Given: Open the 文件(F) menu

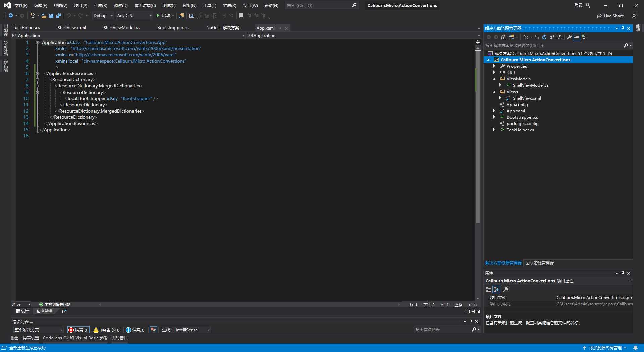Looking at the screenshot, I should [21, 6].
